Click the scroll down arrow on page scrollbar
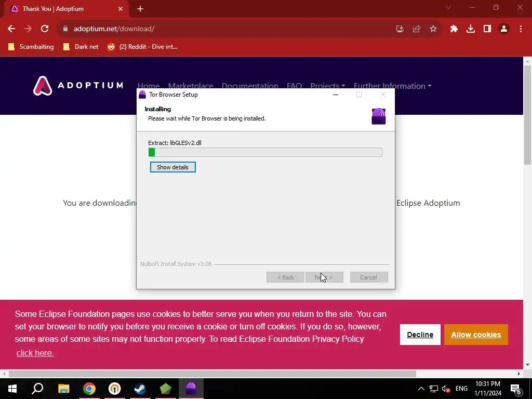532x399 pixels. click(x=527, y=365)
